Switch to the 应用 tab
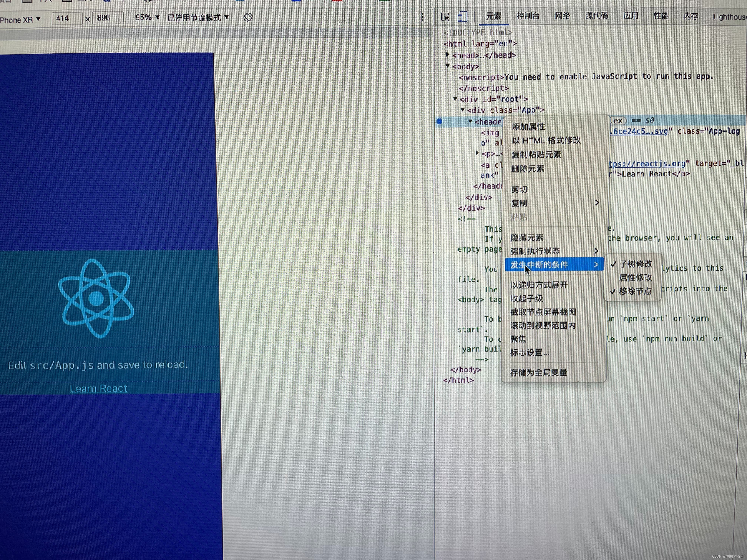 tap(631, 16)
